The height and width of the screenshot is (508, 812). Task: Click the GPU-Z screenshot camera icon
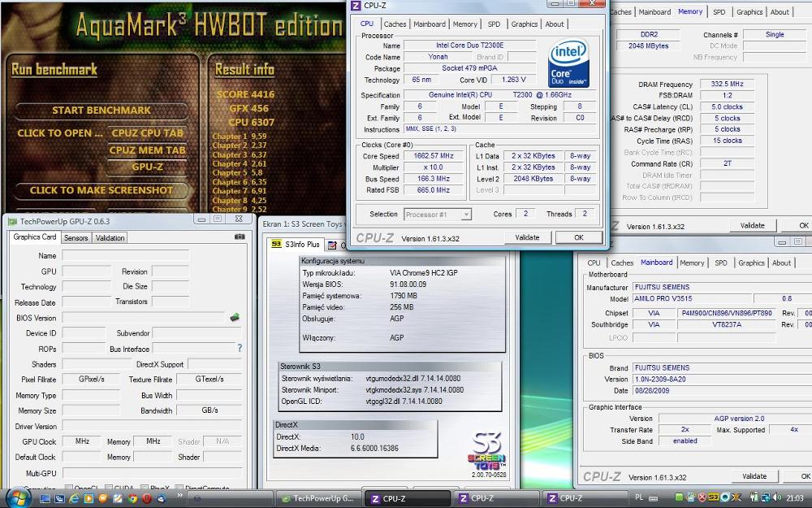(240, 237)
